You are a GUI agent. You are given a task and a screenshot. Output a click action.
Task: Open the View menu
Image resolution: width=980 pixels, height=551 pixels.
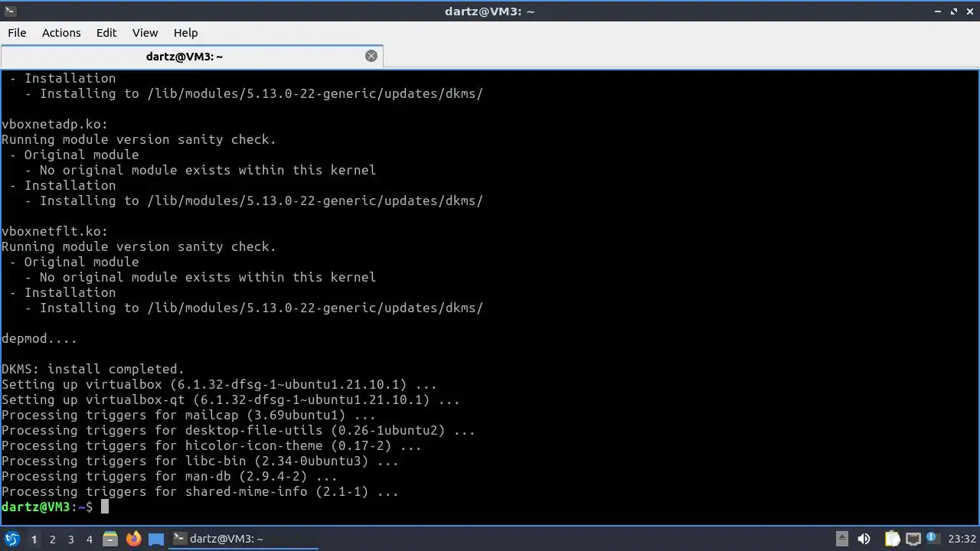click(145, 33)
